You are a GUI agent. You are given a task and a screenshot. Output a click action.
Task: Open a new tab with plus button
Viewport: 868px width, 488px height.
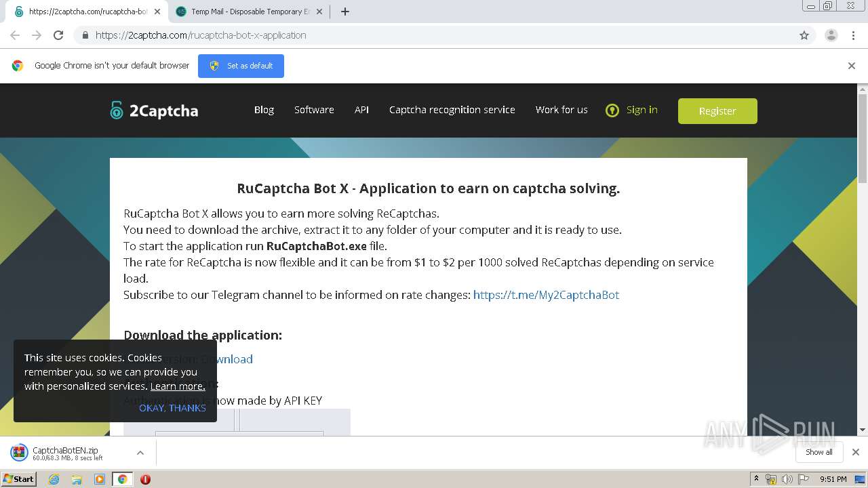click(x=344, y=12)
